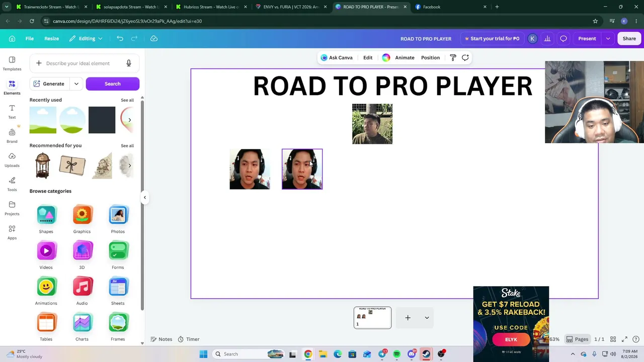Screen dimensions: 644x362
Task: Toggle the Pages thumbnail strip
Action: pyautogui.click(x=577, y=339)
